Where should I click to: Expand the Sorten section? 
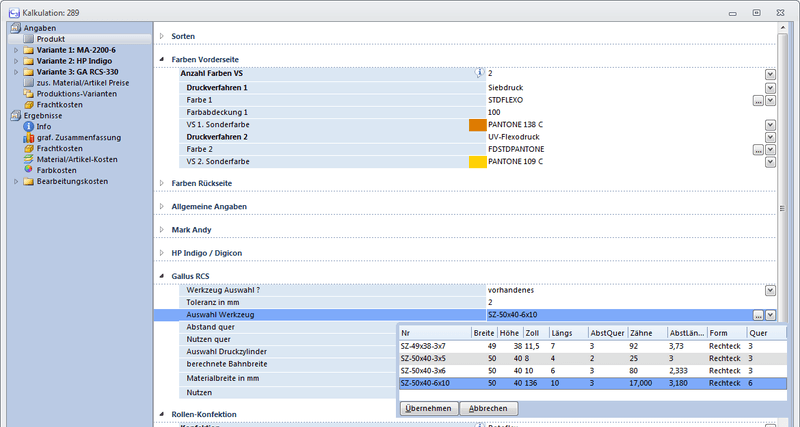pos(162,36)
